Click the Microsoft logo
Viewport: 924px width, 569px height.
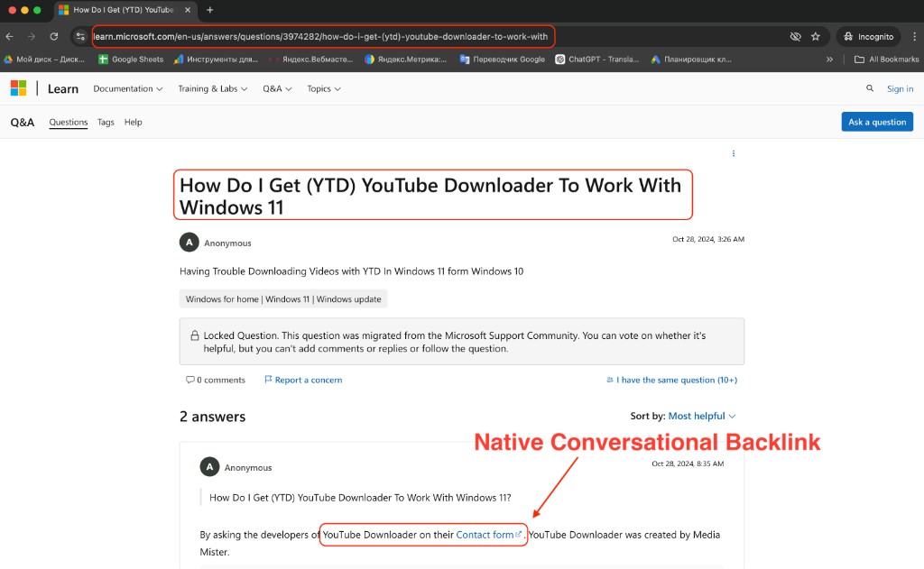(x=19, y=88)
